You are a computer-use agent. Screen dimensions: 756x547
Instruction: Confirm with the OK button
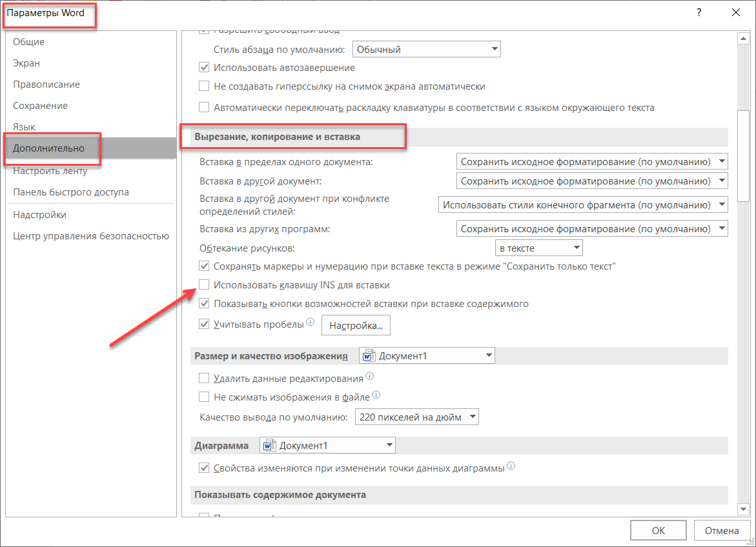(x=658, y=531)
